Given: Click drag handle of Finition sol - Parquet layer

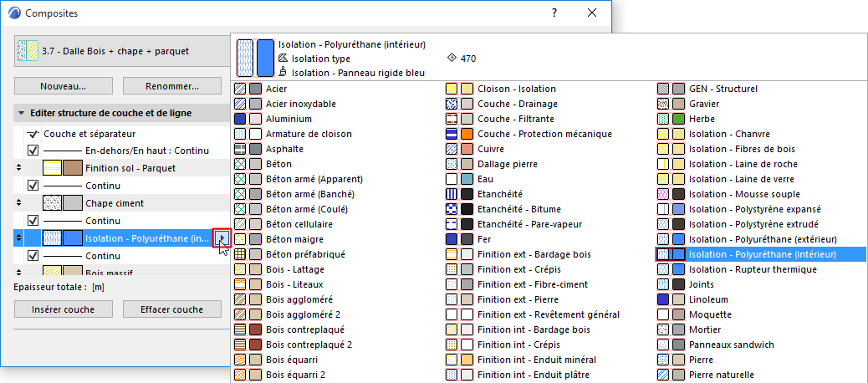Looking at the screenshot, I should point(19,168).
